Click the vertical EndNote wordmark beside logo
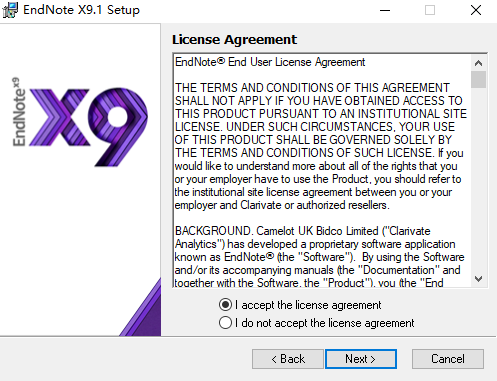 tap(19, 112)
